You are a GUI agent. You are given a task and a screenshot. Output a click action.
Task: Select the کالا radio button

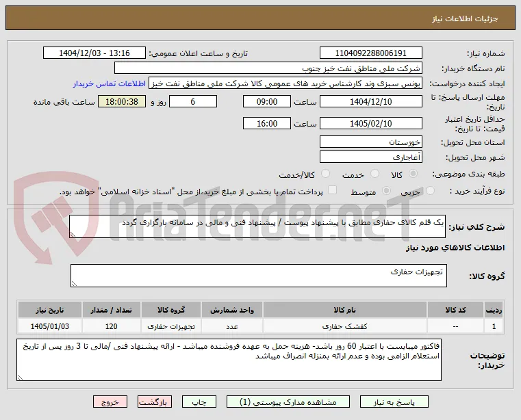click(x=414, y=173)
